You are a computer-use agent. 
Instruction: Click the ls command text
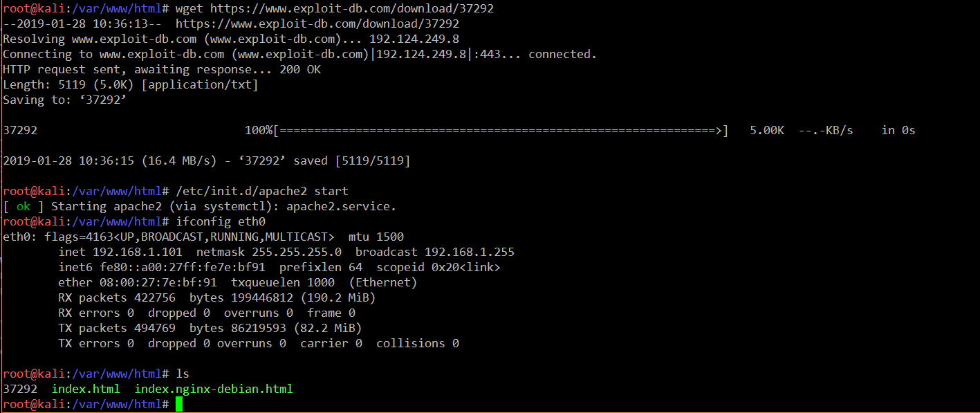pyautogui.click(x=183, y=374)
